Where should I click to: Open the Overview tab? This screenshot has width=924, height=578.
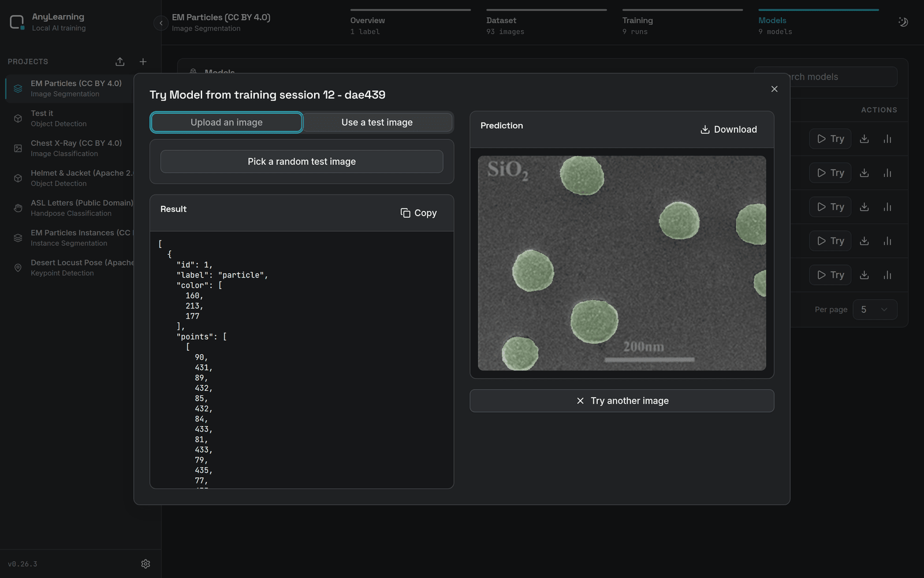click(410, 23)
